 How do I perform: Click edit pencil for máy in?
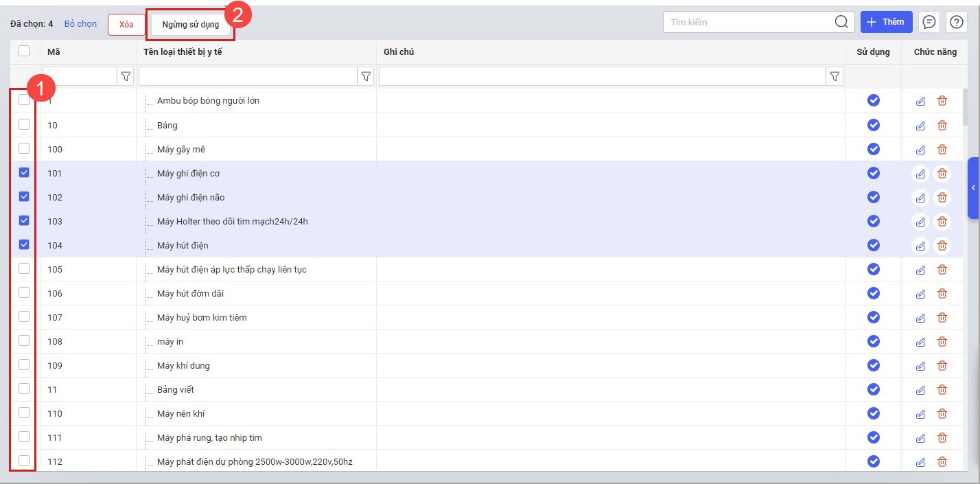920,342
